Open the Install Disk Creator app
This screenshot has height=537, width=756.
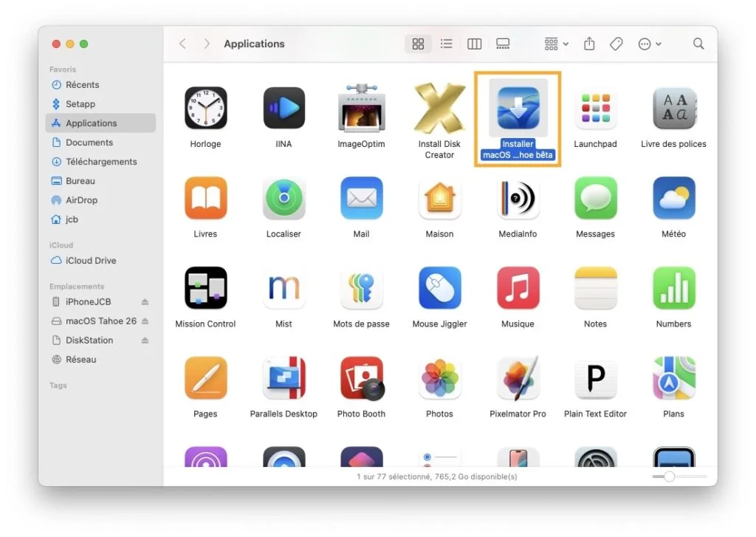coord(439,107)
